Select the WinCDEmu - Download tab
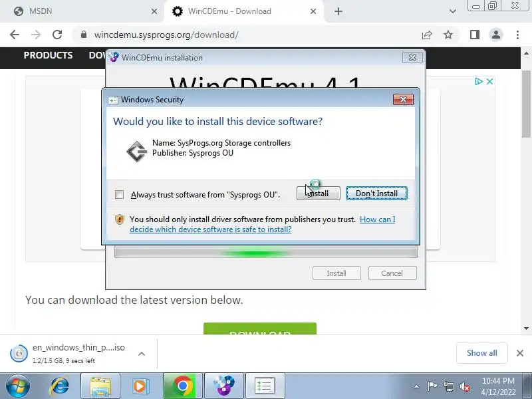Image resolution: width=532 pixels, height=399 pixels. (243, 11)
